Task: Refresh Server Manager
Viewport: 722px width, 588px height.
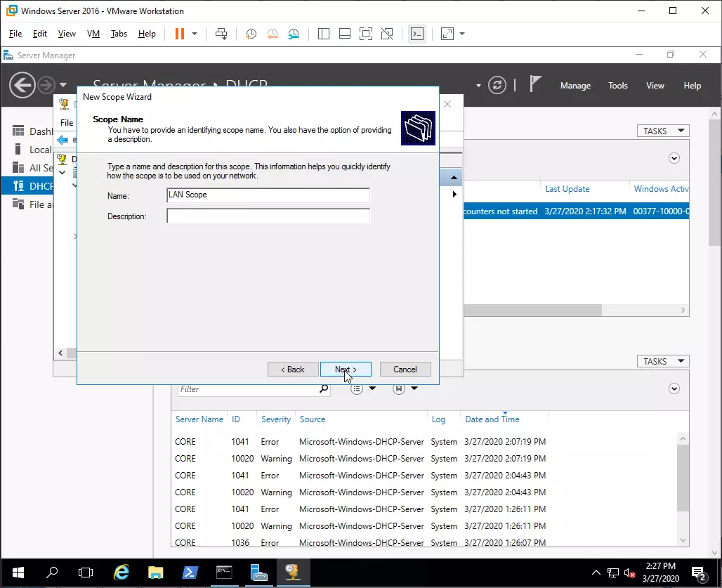Action: coord(497,85)
